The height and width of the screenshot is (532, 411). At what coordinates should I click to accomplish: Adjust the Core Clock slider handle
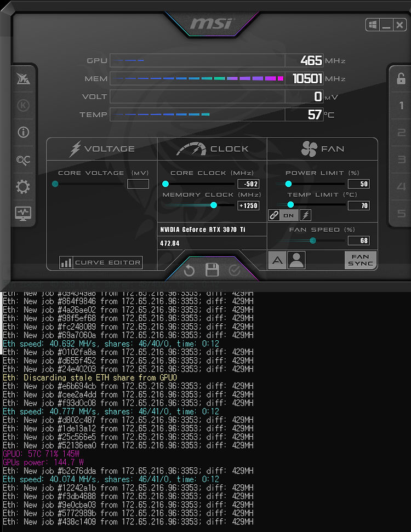(165, 184)
